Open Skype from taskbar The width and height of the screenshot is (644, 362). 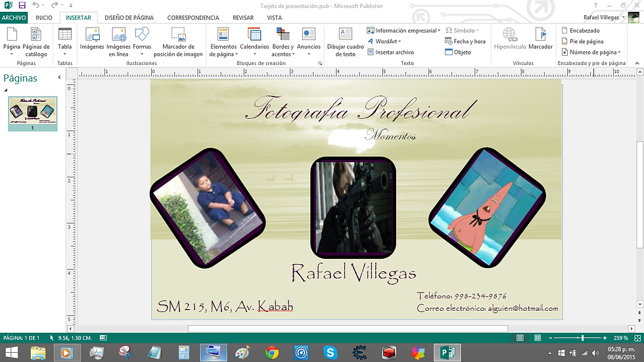(x=330, y=353)
